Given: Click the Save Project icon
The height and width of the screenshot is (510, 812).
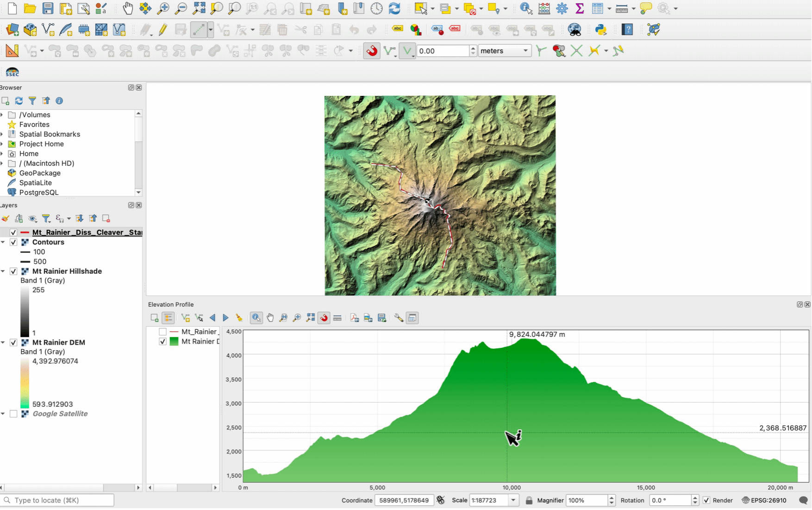Looking at the screenshot, I should (48, 8).
